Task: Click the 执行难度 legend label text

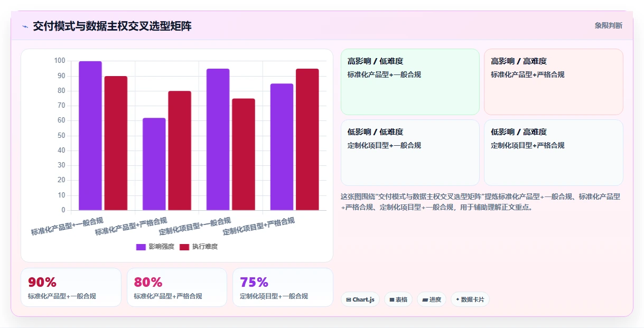Action: point(205,247)
